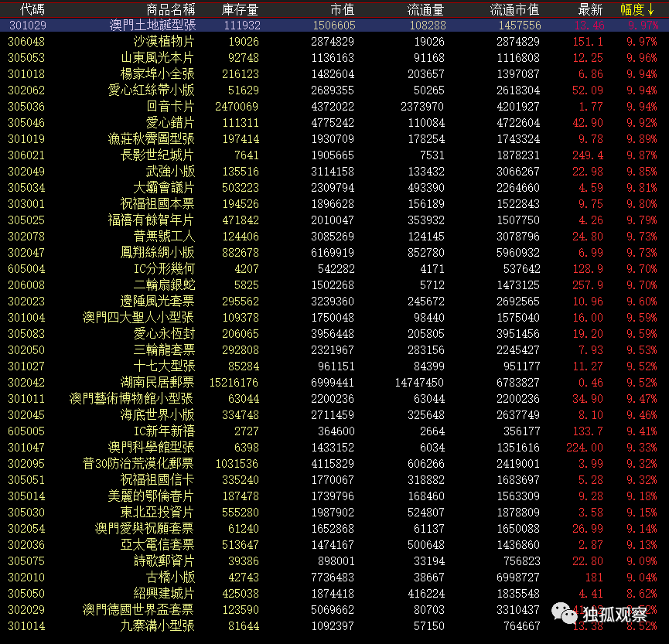Image resolution: width=669 pixels, height=644 pixels.
Task: Click latest price 151.1
Action: pos(588,42)
